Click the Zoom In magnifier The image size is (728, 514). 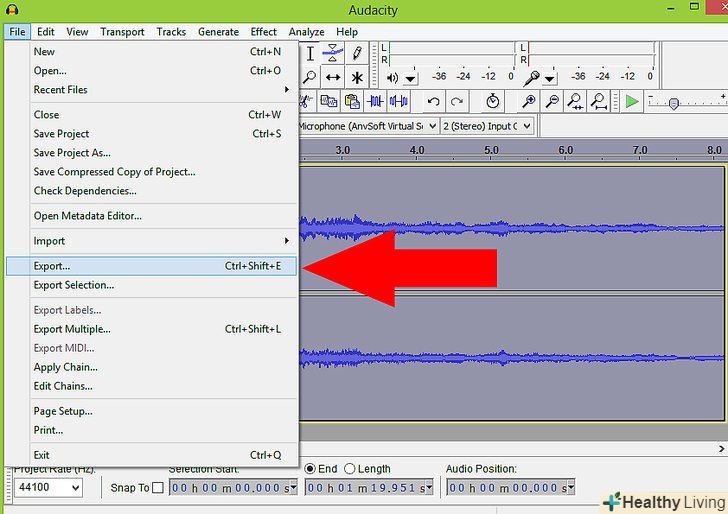[x=527, y=101]
